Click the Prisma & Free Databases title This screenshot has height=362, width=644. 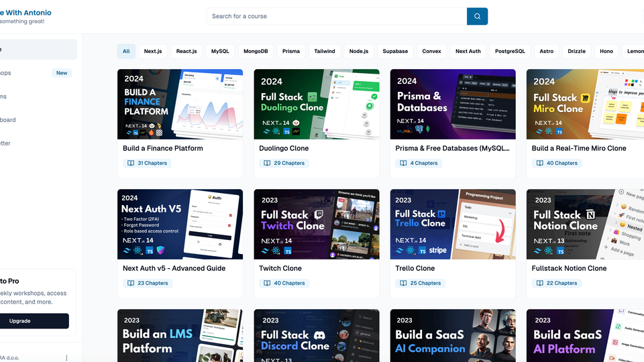point(453,148)
